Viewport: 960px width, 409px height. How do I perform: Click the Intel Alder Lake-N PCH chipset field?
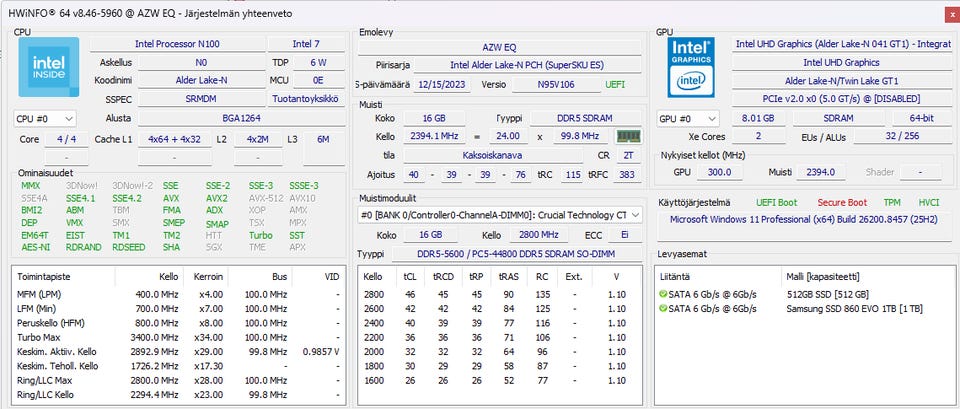point(527,65)
